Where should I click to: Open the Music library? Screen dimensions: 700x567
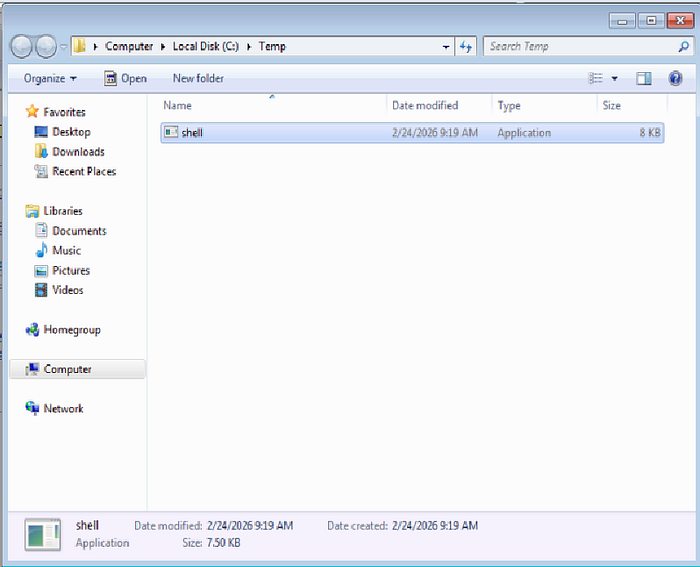(67, 250)
